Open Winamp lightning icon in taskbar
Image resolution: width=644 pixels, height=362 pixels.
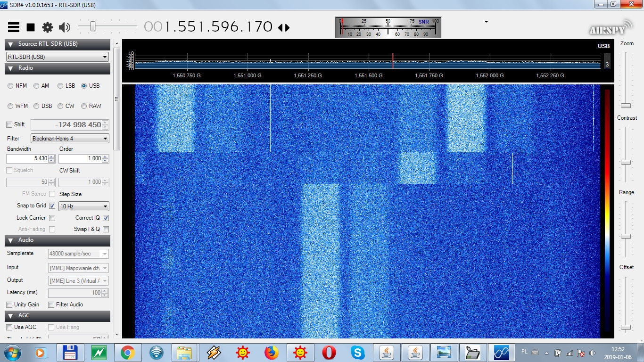click(214, 353)
